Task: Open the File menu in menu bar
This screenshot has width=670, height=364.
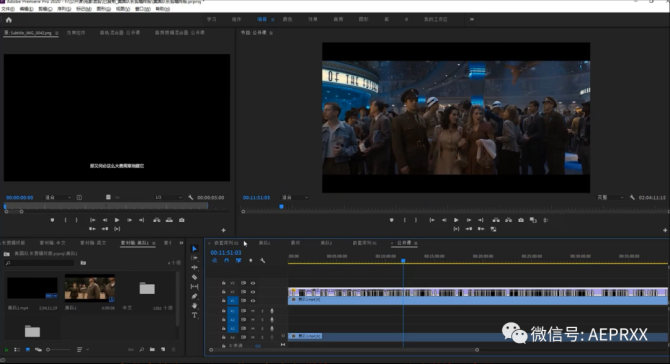Action: [8, 9]
